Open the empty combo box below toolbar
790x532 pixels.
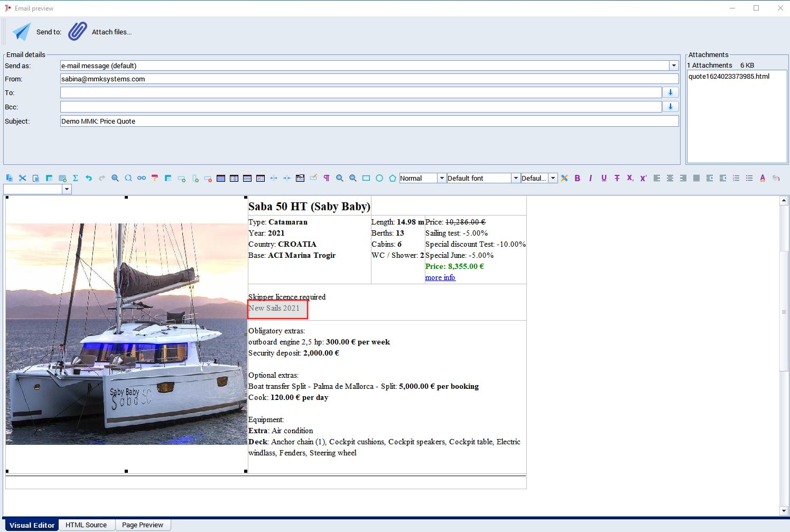(x=67, y=189)
